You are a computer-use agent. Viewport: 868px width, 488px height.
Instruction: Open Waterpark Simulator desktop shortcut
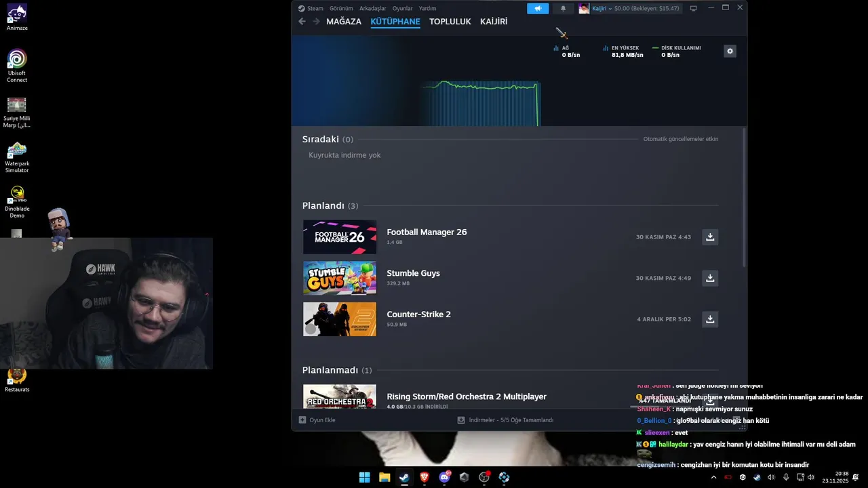coord(17,157)
